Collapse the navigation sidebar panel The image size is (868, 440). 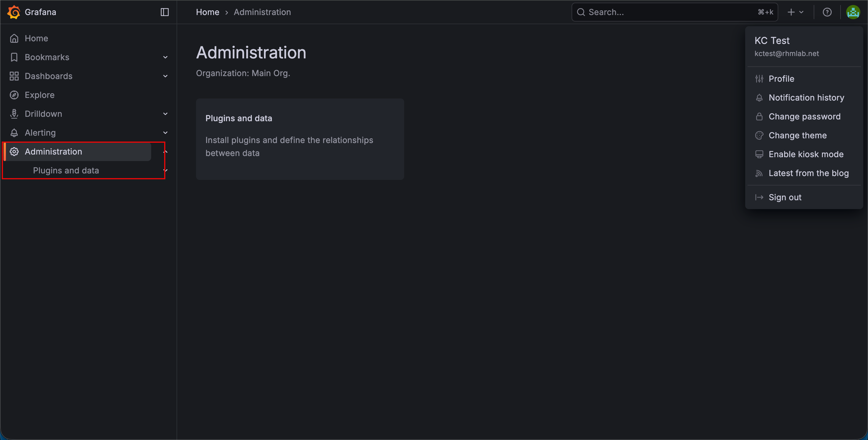coord(164,12)
